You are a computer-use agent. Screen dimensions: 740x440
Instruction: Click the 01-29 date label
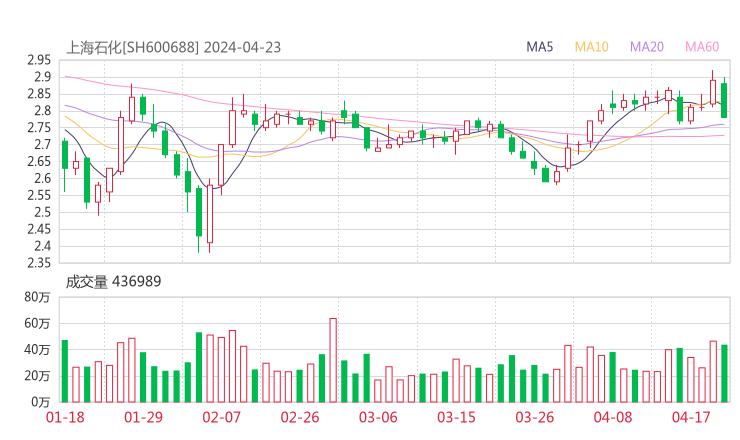click(x=143, y=417)
